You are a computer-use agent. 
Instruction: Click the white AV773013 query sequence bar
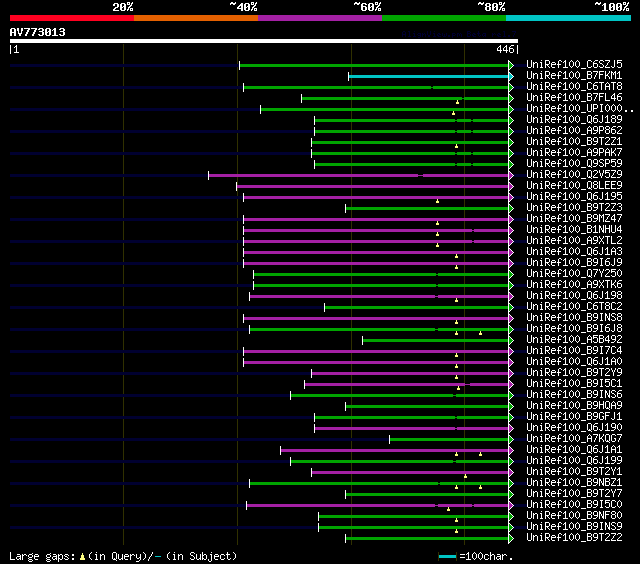click(264, 41)
